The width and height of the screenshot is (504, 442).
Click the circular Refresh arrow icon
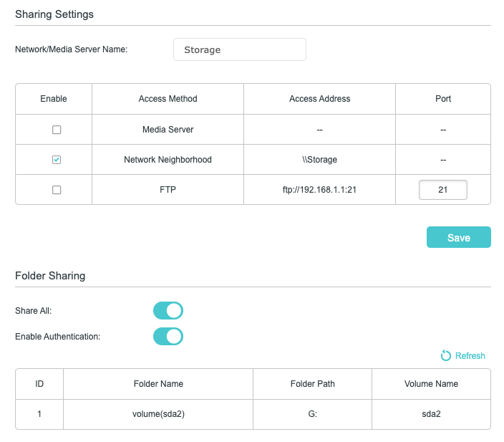point(445,355)
